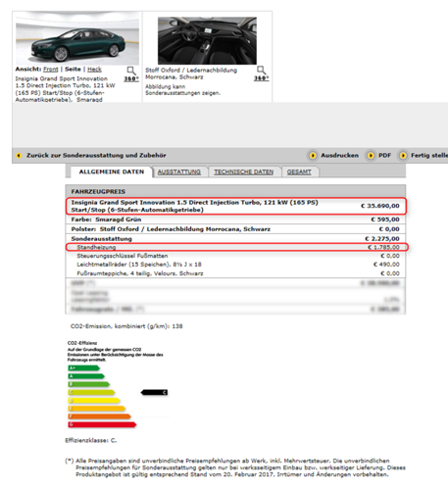
Task: Click the € 595,00 color price
Action: tap(385, 220)
